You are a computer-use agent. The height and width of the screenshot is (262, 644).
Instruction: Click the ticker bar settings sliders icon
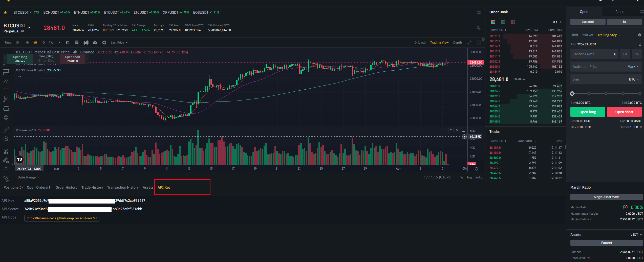479,12
